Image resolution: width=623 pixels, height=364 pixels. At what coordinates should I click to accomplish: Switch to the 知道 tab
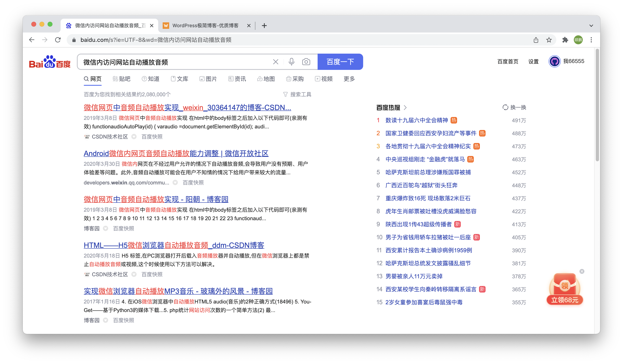point(150,79)
